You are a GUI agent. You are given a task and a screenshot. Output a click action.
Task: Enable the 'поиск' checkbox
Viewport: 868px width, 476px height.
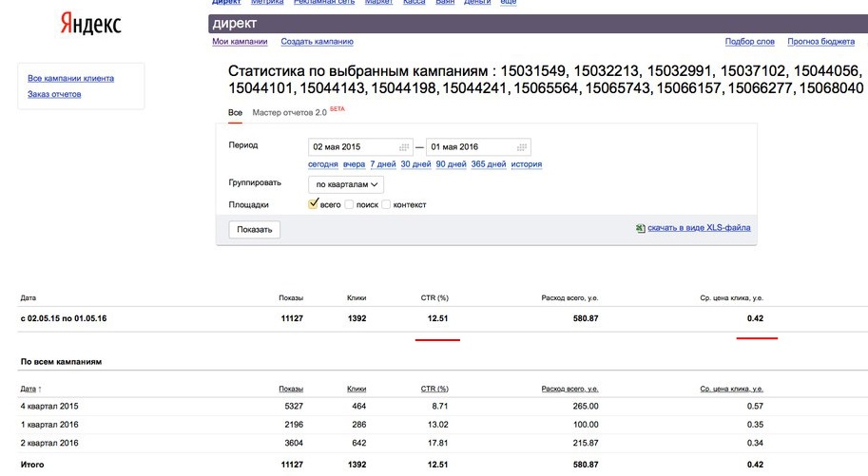coord(349,205)
